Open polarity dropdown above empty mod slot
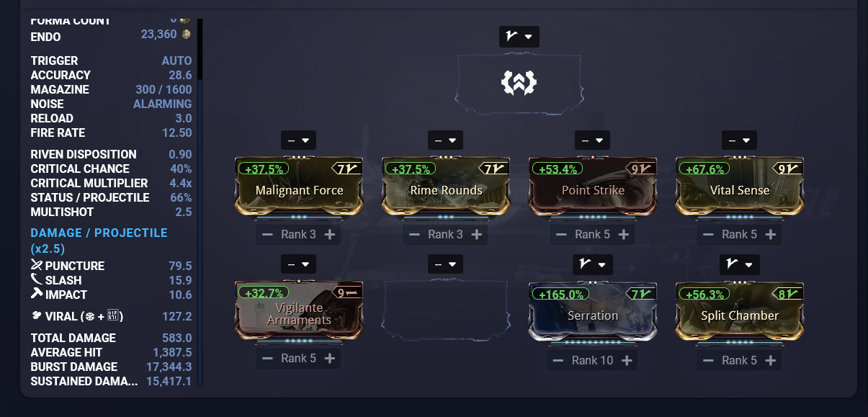Screen dimensions: 868x417 446,264
